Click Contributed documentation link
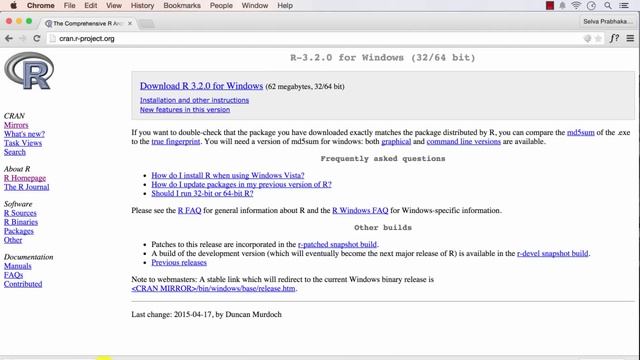Image resolution: width=640 pixels, height=360 pixels. pyautogui.click(x=23, y=284)
